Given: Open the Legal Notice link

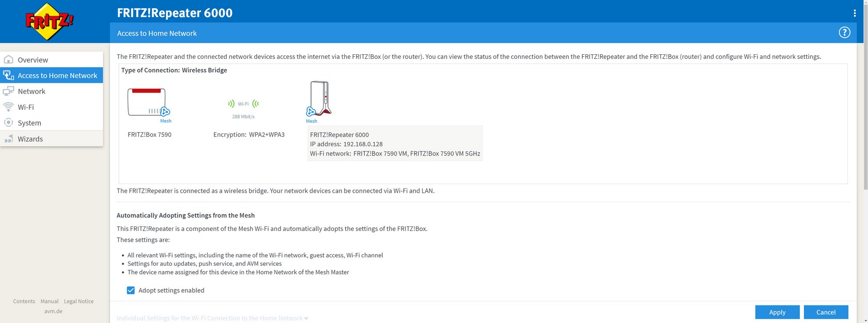Looking at the screenshot, I should (x=79, y=301).
